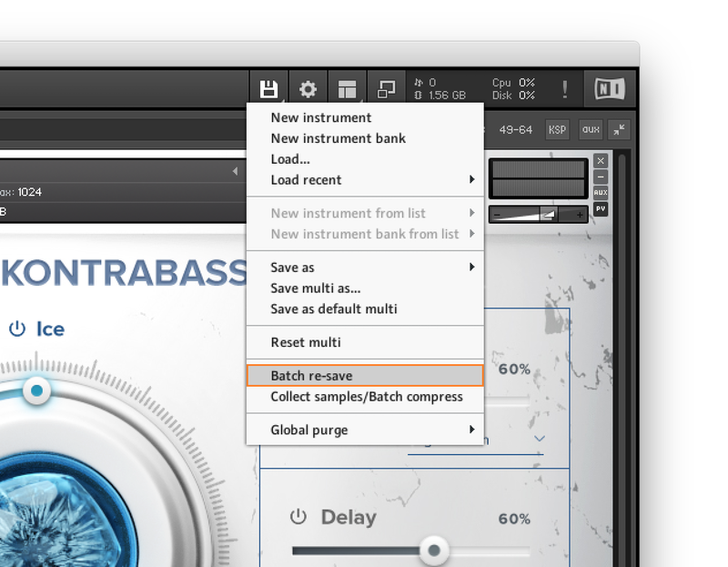Click the Disk 0% meter reading

click(513, 96)
